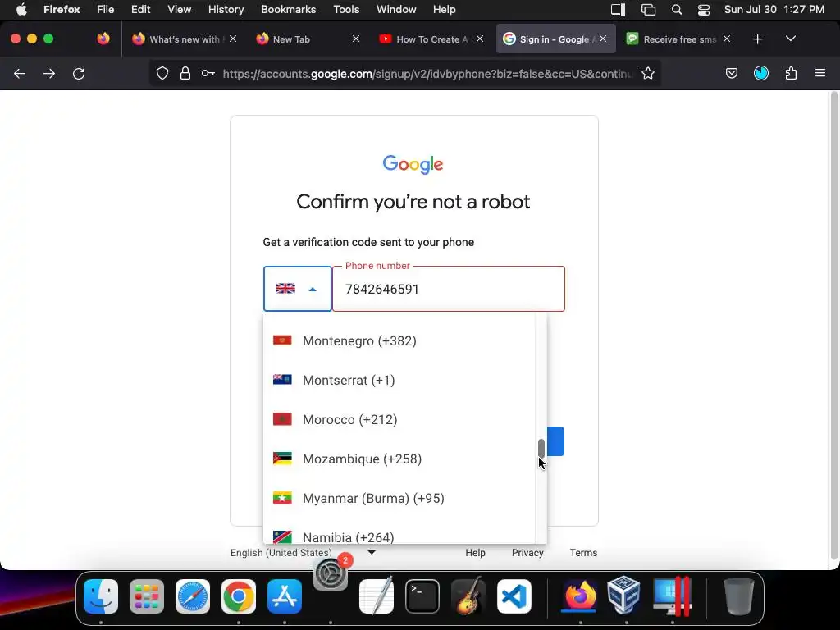Click the key permissions icon in address bar

pyautogui.click(x=208, y=73)
